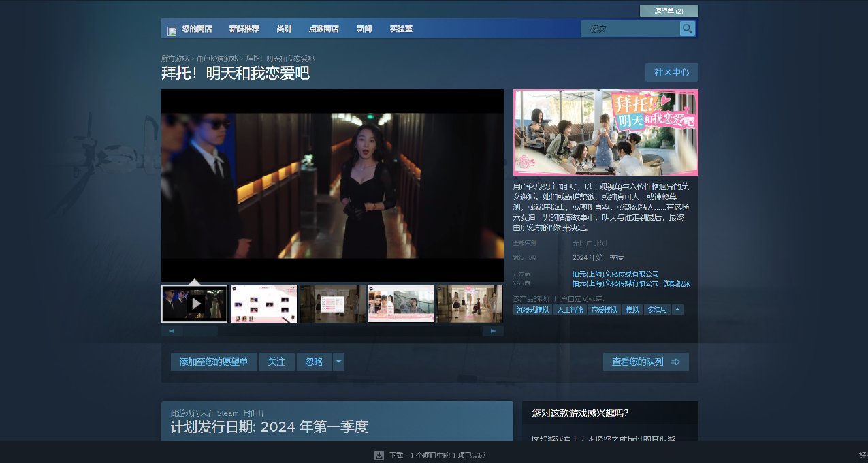Select the second pink character-chart thumbnail

263,304
